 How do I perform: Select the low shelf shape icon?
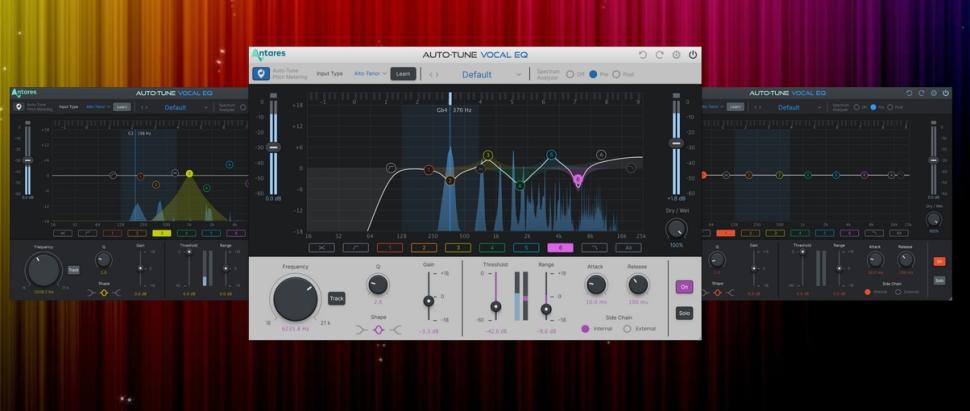point(361,328)
